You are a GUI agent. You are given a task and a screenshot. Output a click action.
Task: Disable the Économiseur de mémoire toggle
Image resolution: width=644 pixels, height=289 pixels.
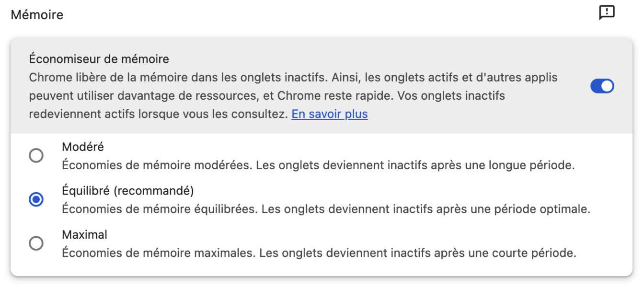(x=602, y=86)
